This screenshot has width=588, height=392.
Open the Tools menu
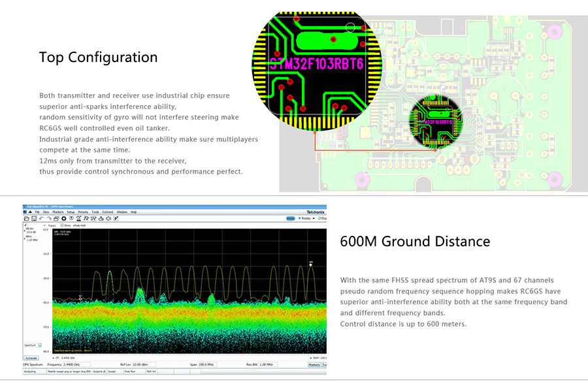(95, 212)
